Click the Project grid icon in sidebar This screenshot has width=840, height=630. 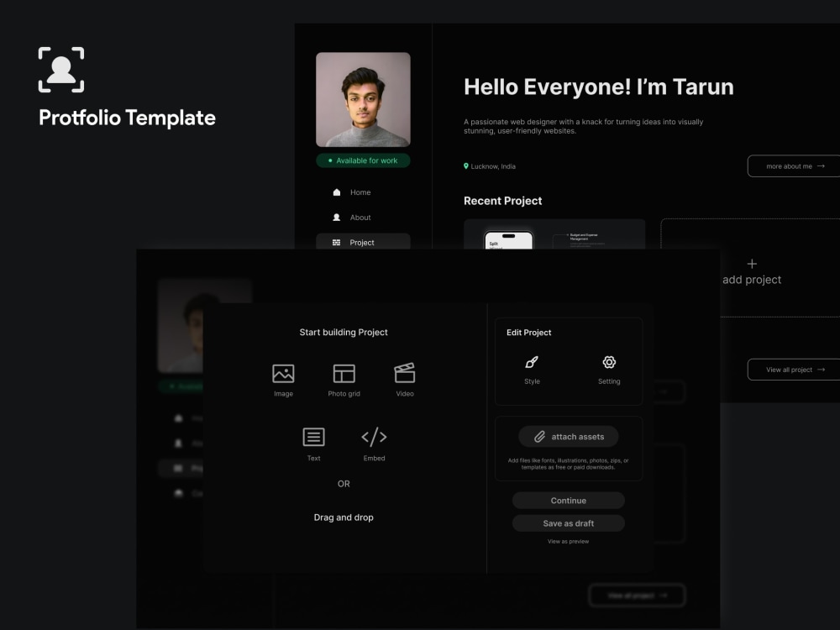(337, 243)
